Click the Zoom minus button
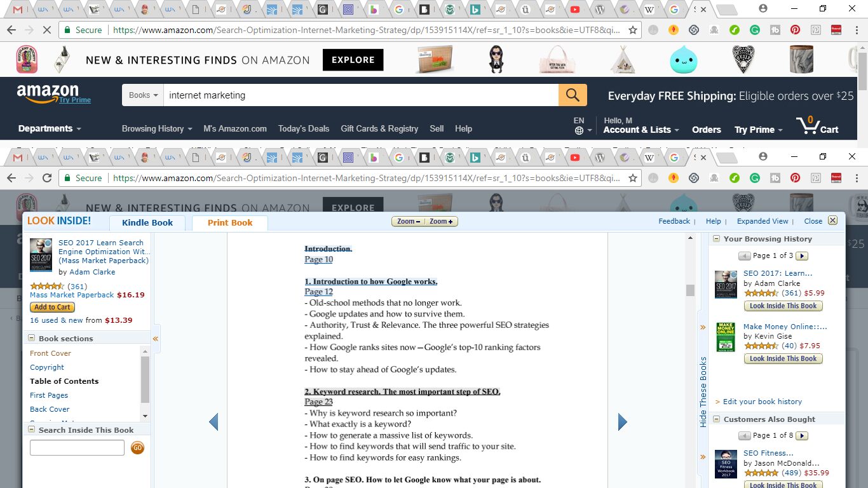 (409, 222)
